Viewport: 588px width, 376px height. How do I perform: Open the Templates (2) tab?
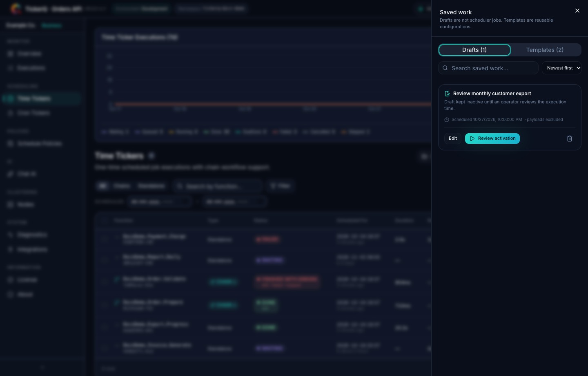click(545, 50)
